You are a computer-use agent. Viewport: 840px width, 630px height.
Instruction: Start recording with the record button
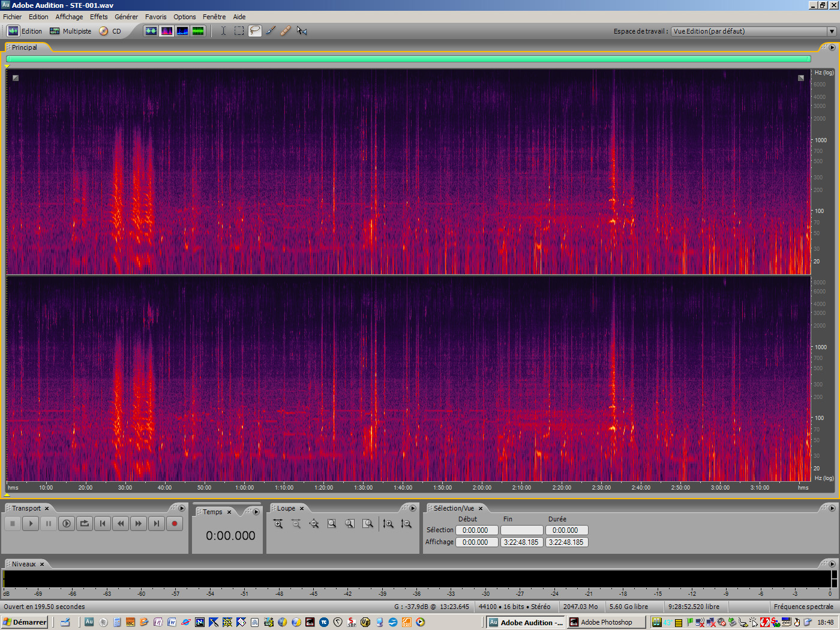[174, 523]
